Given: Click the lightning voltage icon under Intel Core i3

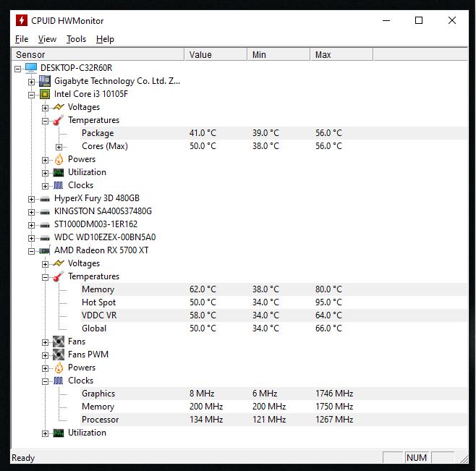Looking at the screenshot, I should (x=59, y=107).
